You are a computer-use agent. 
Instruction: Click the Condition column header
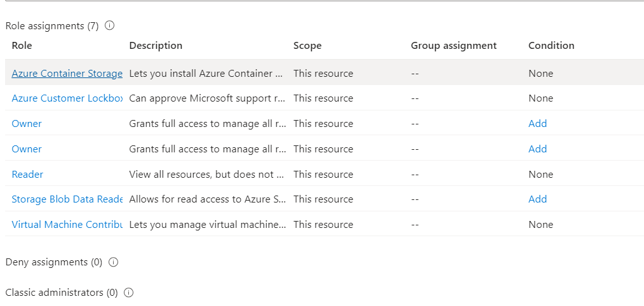(x=551, y=46)
